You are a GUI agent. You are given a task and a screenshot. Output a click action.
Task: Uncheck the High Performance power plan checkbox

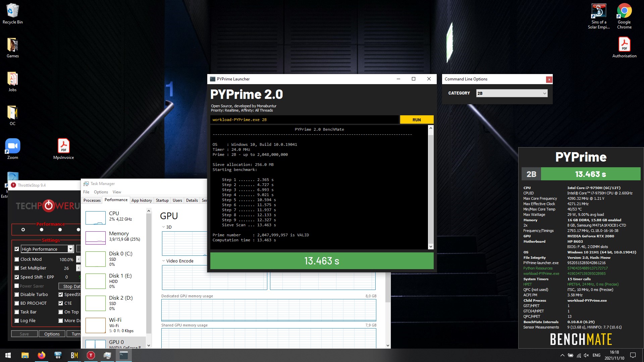(x=17, y=249)
